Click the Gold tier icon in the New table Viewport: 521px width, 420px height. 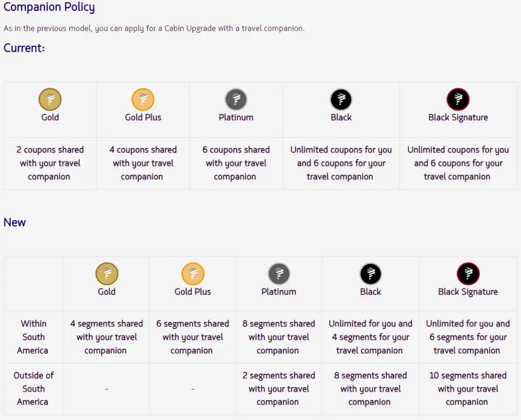[107, 274]
